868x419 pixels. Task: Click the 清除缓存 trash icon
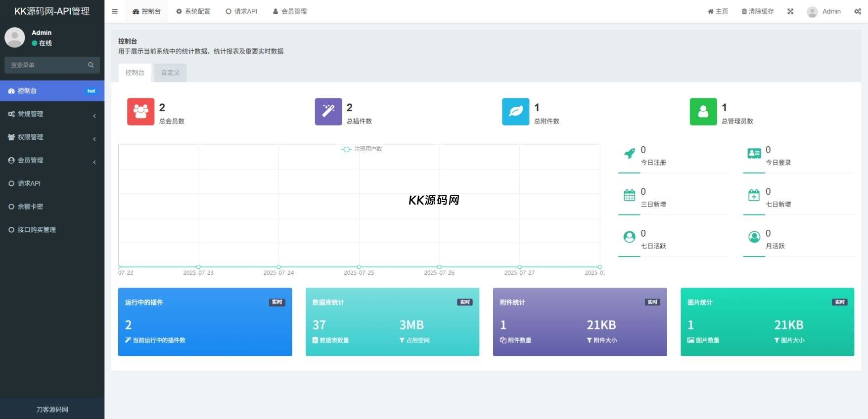[x=744, y=11]
